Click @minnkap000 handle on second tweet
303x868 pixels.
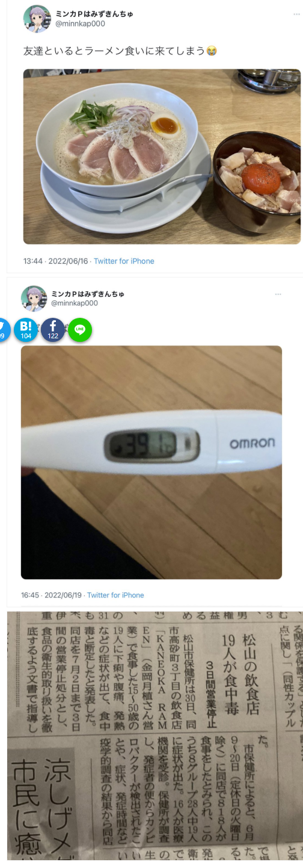tap(75, 303)
